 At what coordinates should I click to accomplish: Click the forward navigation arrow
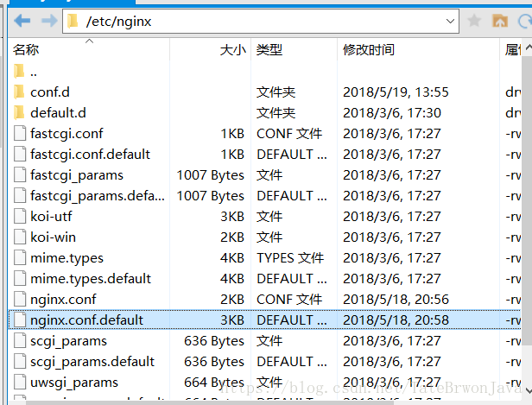pos(49,21)
